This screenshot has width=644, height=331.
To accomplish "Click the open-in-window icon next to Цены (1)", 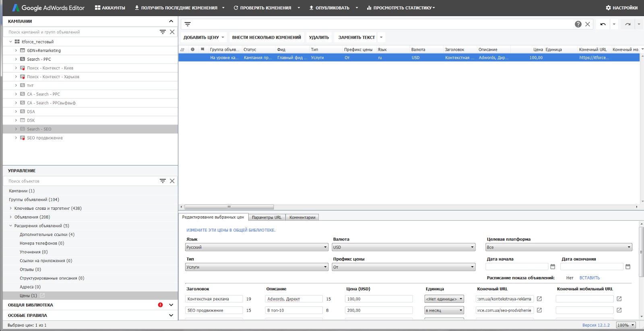I will click(x=43, y=296).
